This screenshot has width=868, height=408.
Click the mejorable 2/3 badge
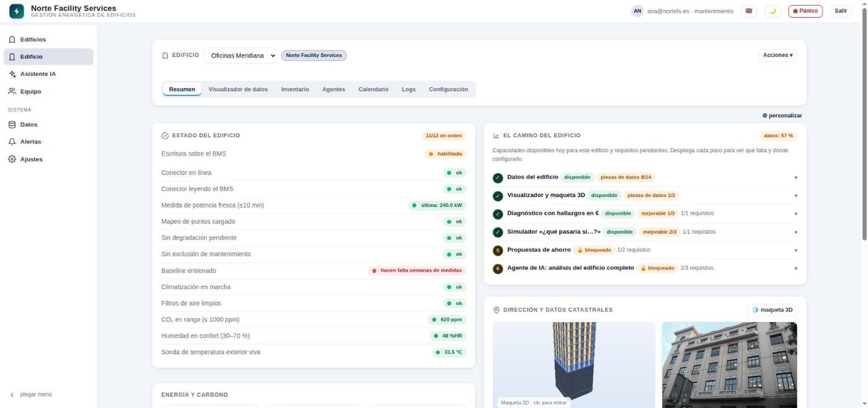660,232
